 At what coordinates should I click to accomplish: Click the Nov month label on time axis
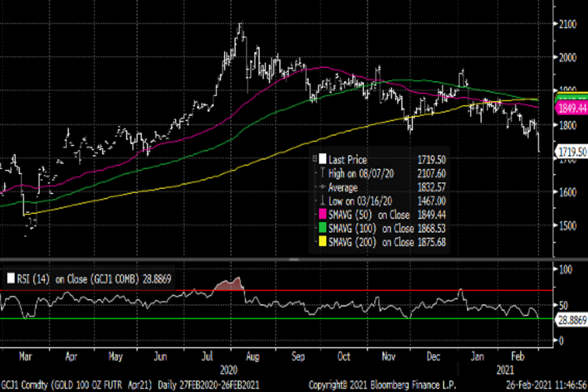389,357
